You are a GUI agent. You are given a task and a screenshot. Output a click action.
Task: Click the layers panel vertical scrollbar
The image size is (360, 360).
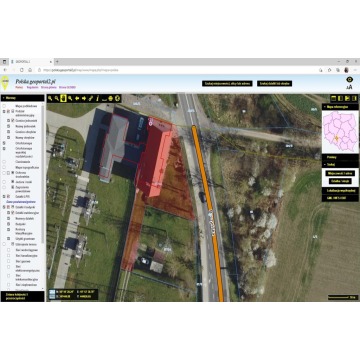pyautogui.click(x=43, y=173)
